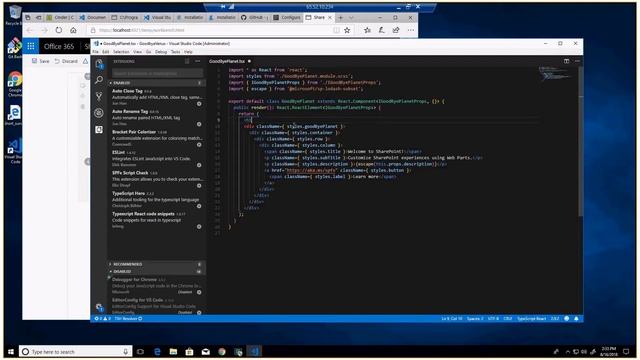Click the Edge browser home button
640x360 pixels.
pyautogui.click(x=73, y=30)
